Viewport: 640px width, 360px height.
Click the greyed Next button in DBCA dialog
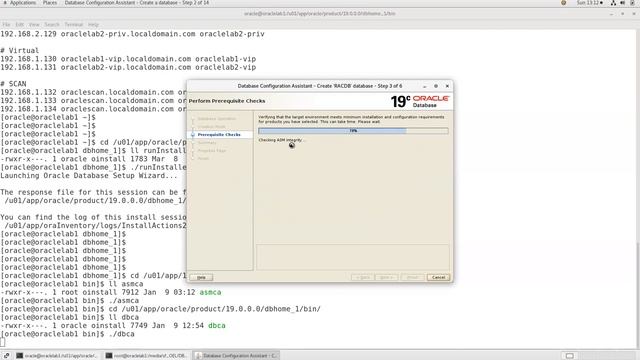tap(386, 277)
